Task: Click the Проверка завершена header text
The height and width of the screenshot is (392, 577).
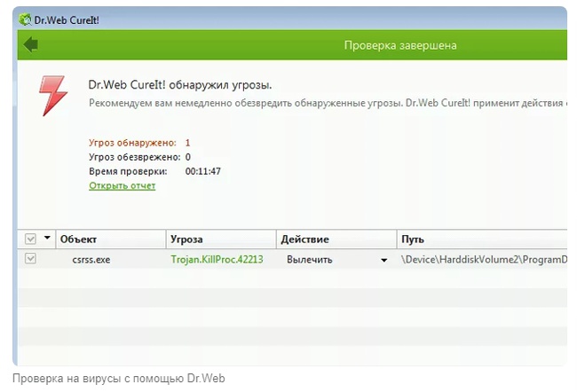Action: click(400, 45)
